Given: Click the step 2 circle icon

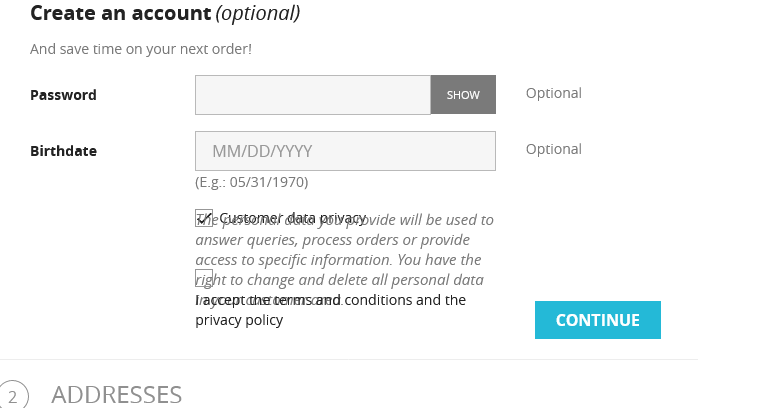Looking at the screenshot, I should pyautogui.click(x=11, y=396).
